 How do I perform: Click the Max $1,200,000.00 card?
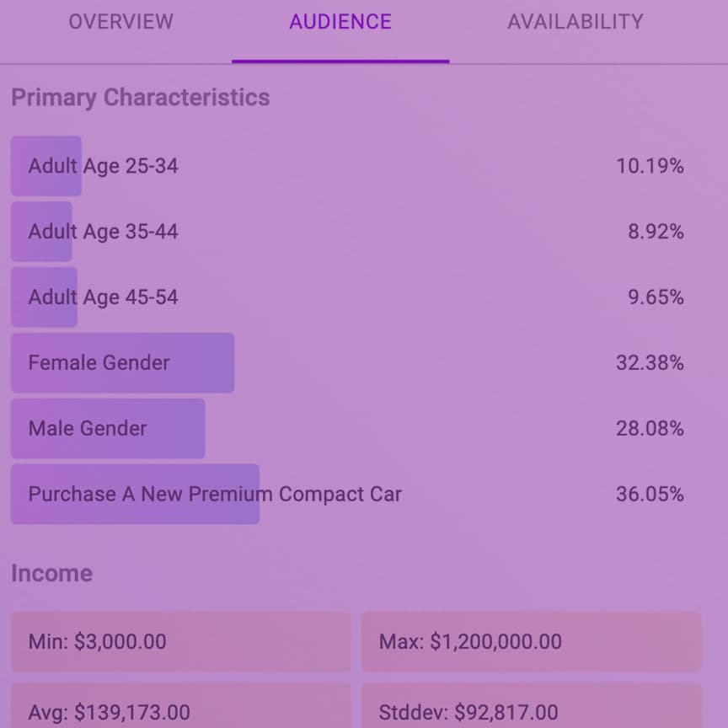coord(531,641)
